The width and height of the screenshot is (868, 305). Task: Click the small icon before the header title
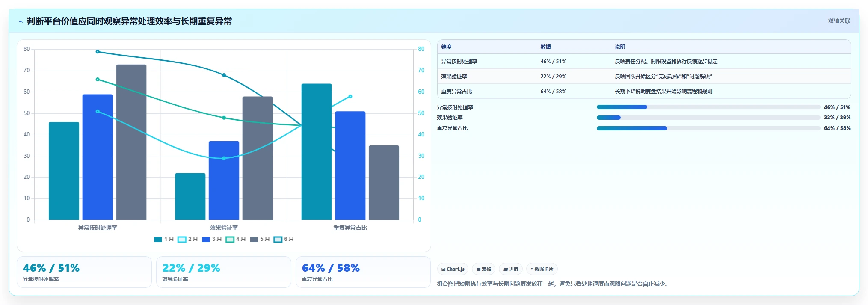20,21
